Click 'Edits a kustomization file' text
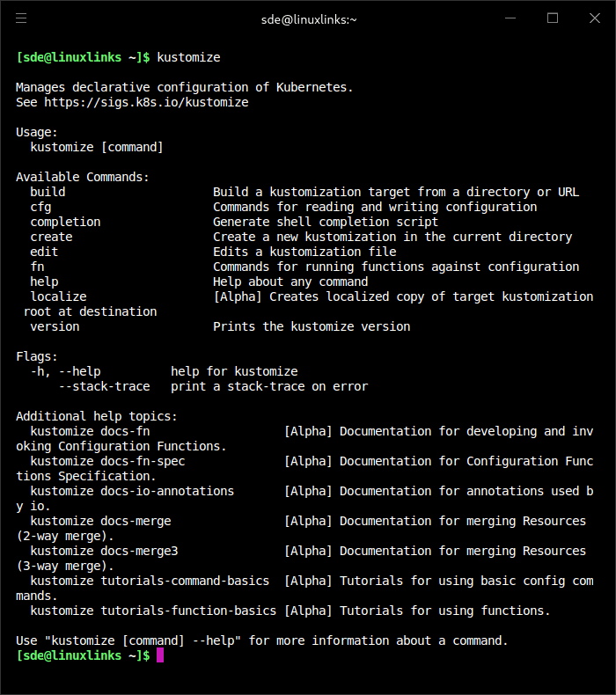Image resolution: width=616 pixels, height=695 pixels. tap(304, 252)
